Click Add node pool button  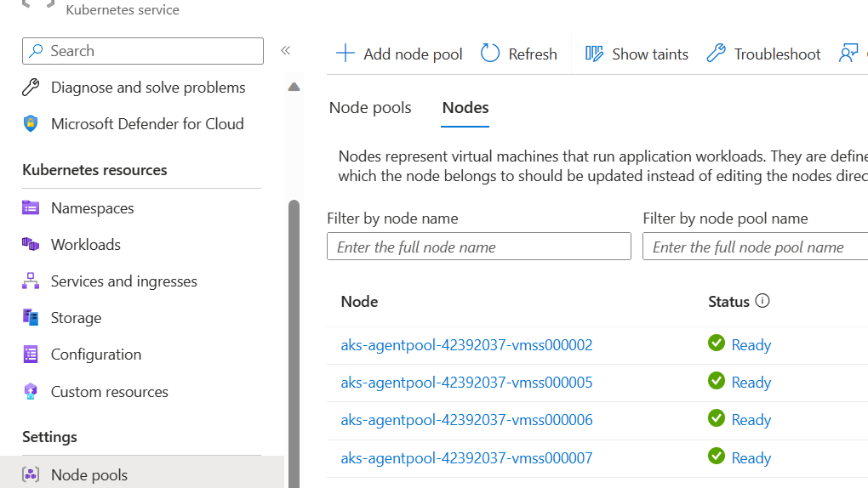[x=398, y=54]
